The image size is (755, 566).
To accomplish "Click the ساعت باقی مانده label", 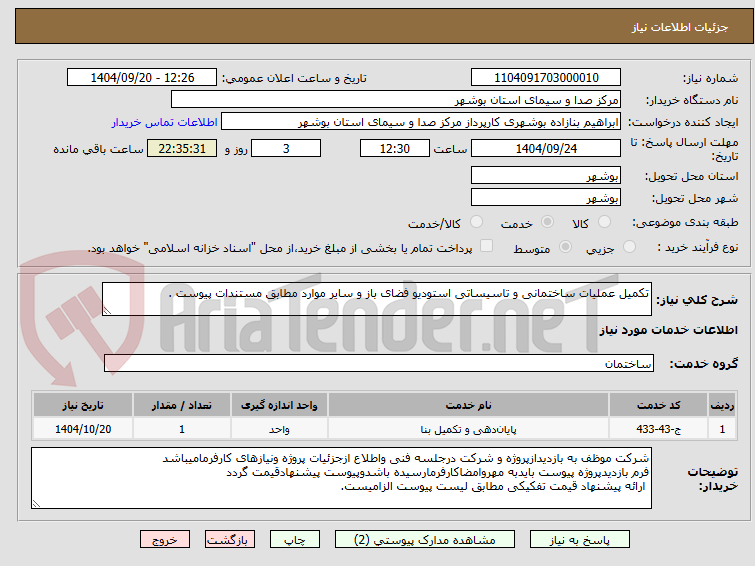I will (x=98, y=149).
